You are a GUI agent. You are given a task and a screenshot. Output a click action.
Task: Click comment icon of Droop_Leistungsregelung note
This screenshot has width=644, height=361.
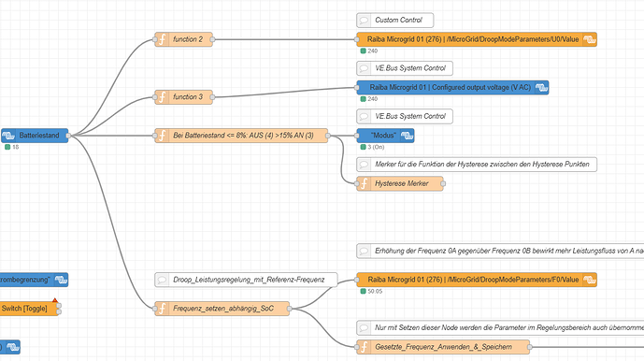(162, 280)
